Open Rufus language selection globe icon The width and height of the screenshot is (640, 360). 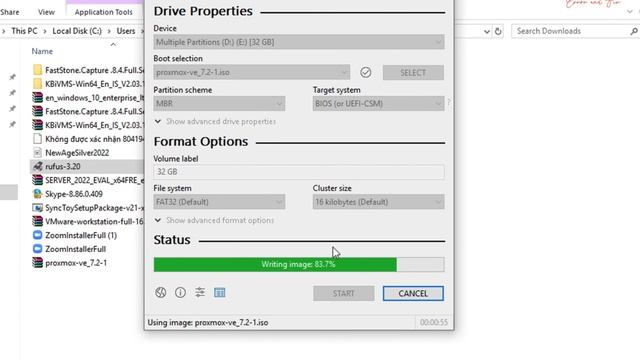point(160,292)
